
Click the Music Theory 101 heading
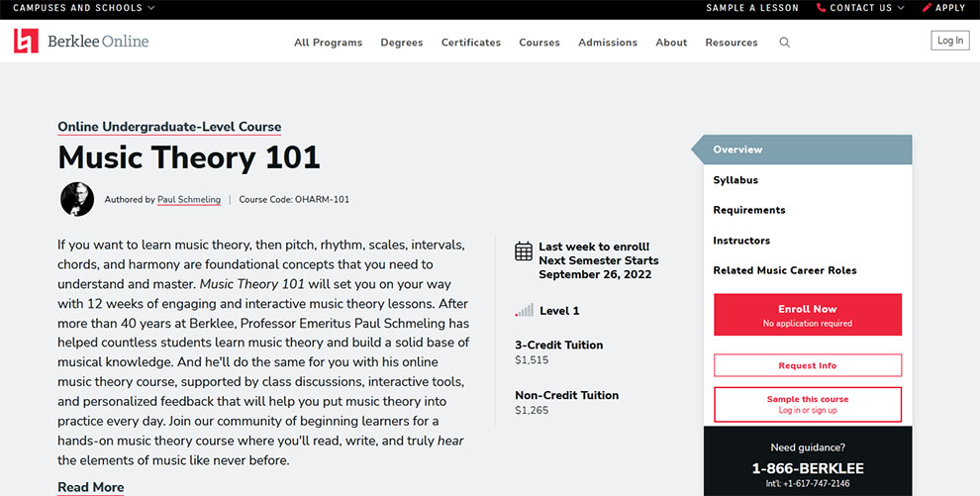(189, 157)
